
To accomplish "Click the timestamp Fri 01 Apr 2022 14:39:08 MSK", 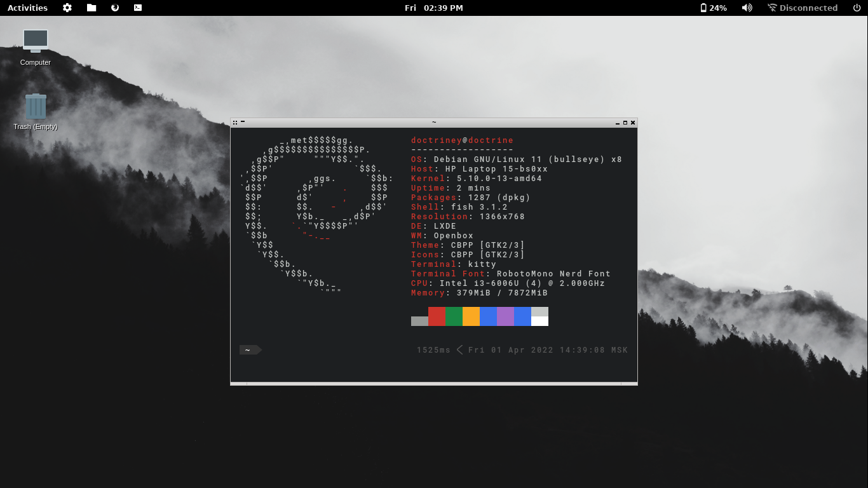I will (x=548, y=350).
